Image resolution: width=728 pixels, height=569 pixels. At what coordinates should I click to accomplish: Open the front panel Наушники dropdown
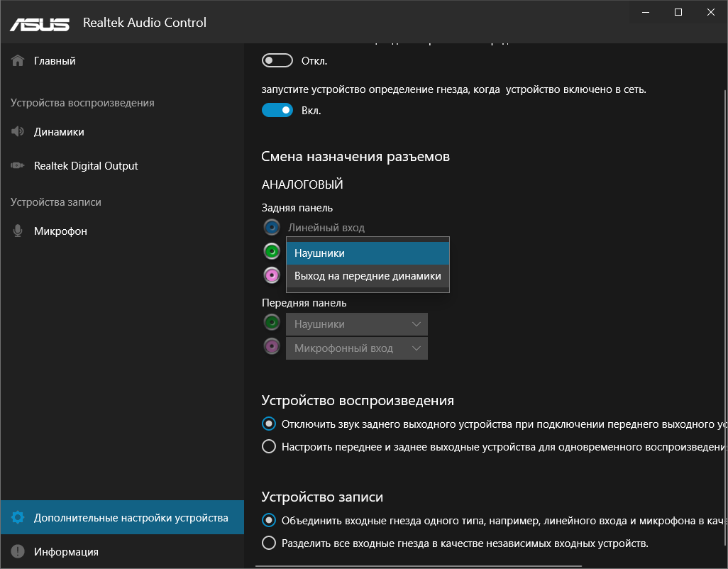click(x=356, y=324)
